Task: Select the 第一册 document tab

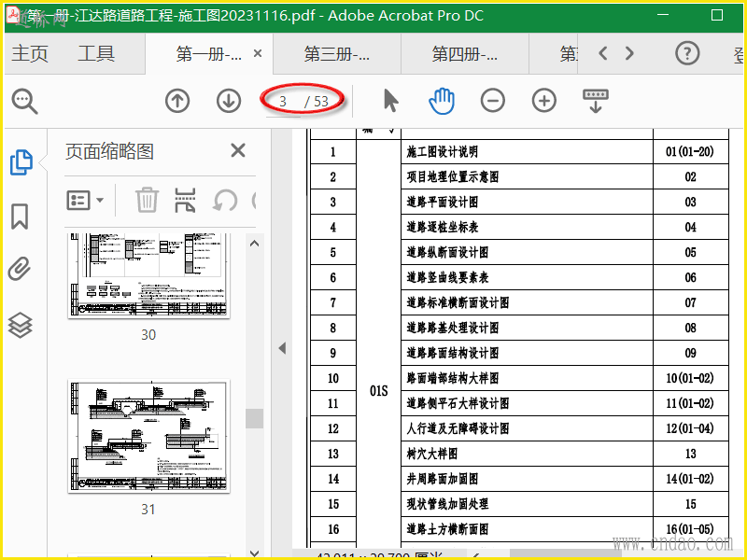Action: pos(209,53)
